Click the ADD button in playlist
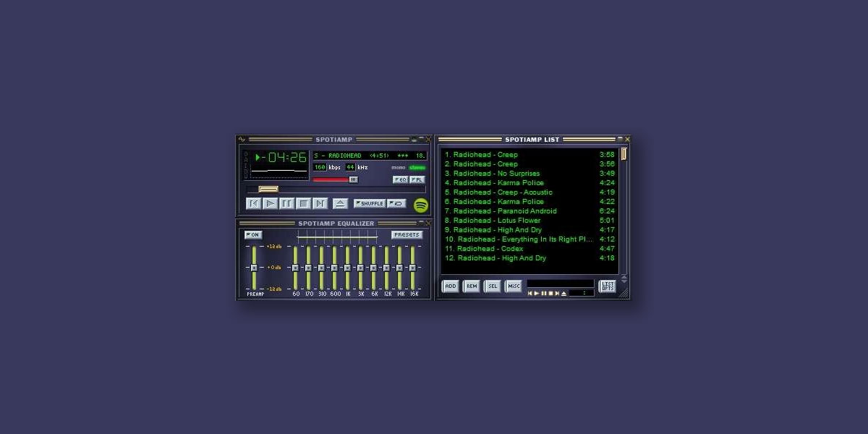Viewport: 868px width, 434px height. pyautogui.click(x=450, y=286)
